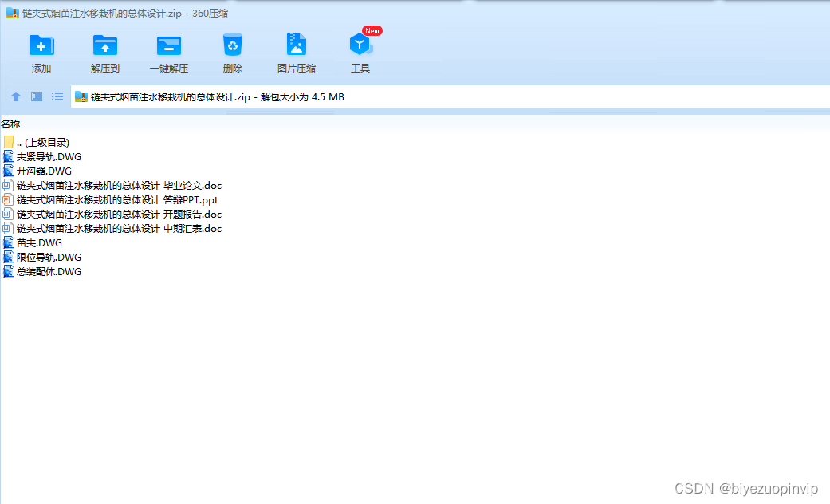
Task: Click the DWG icon of 限位导轨.DWG
Action: click(9, 257)
